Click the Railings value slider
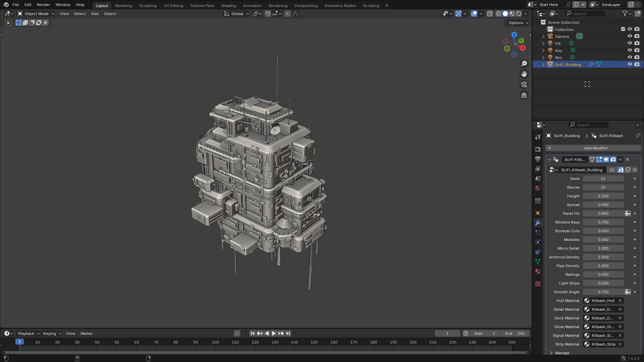This screenshot has height=362, width=644. pyautogui.click(x=603, y=275)
